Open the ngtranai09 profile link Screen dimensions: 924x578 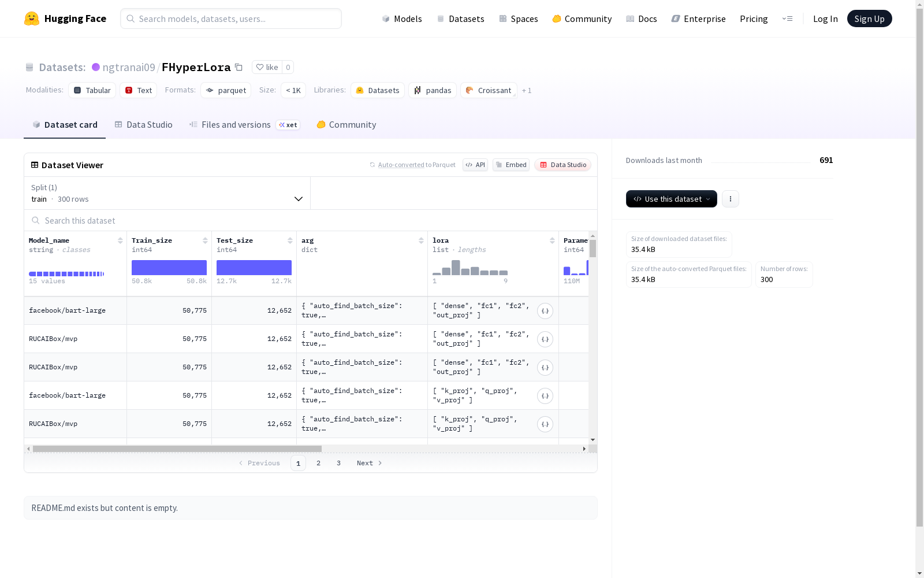pyautogui.click(x=129, y=67)
